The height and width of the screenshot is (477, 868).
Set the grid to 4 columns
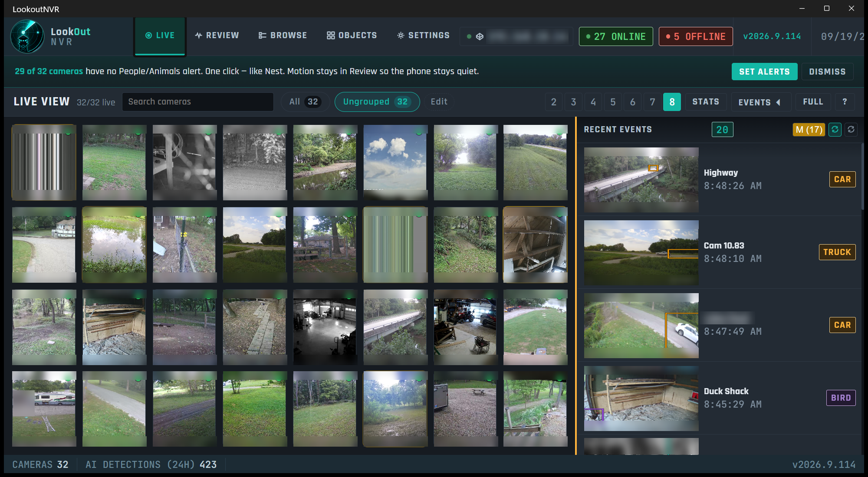coord(593,102)
